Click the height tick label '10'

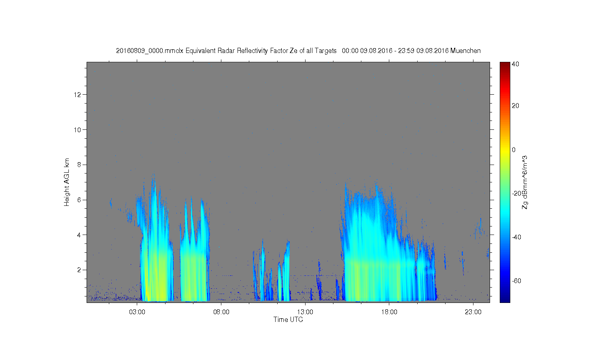tap(78, 129)
